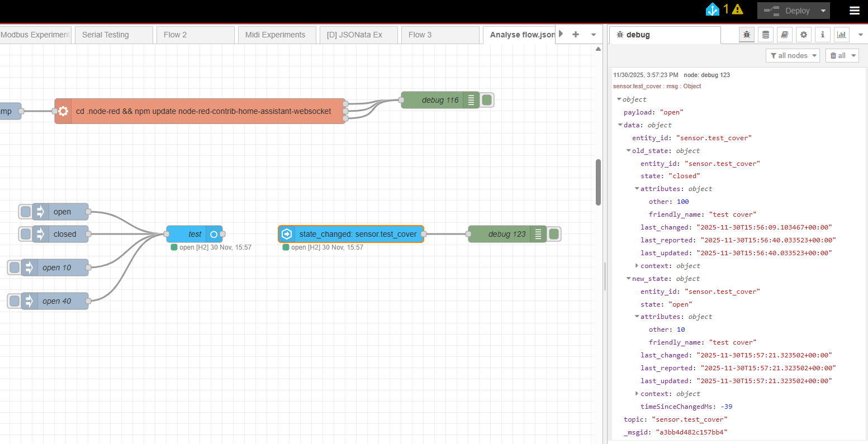The height and width of the screenshot is (444, 868).
Task: Click the plus icon to add flow
Action: pyautogui.click(x=576, y=35)
